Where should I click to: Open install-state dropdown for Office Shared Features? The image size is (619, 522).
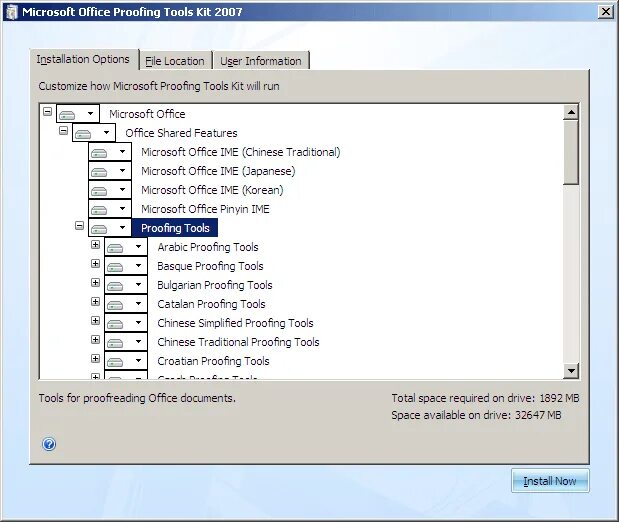94,133
